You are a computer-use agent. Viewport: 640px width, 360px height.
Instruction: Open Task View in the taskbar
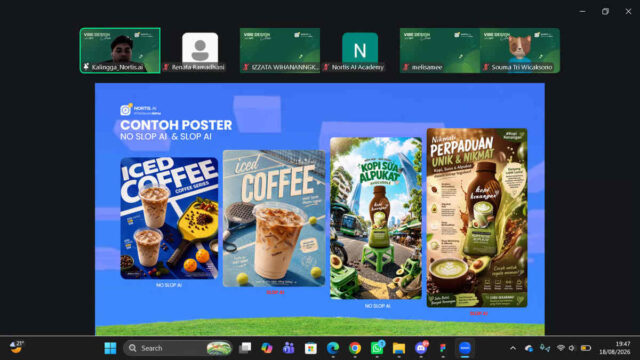(245, 348)
